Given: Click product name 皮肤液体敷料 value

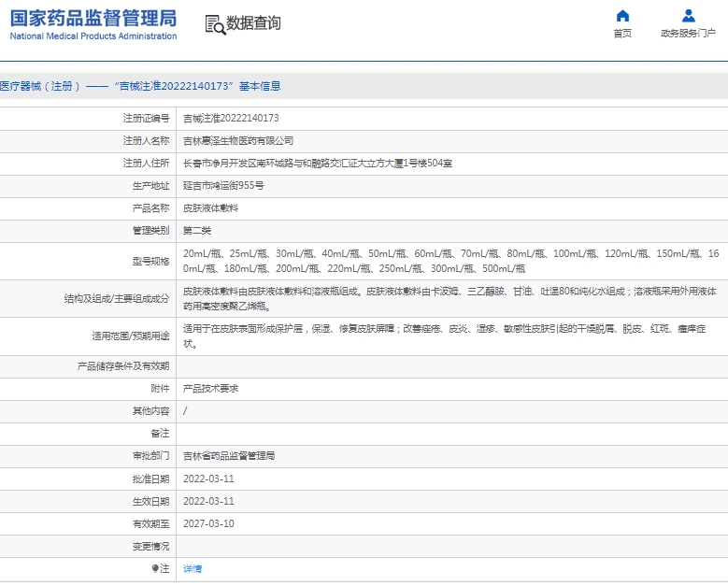Looking at the screenshot, I should [x=210, y=208].
